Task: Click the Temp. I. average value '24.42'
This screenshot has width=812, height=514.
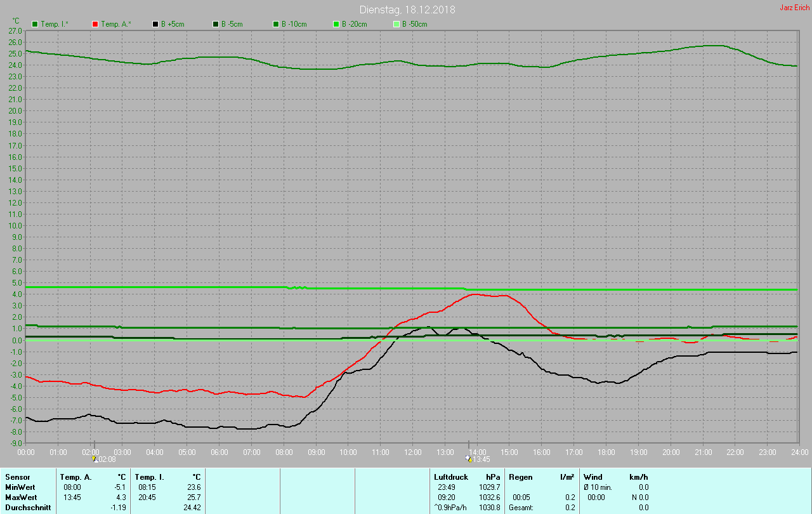Action: coord(192,508)
